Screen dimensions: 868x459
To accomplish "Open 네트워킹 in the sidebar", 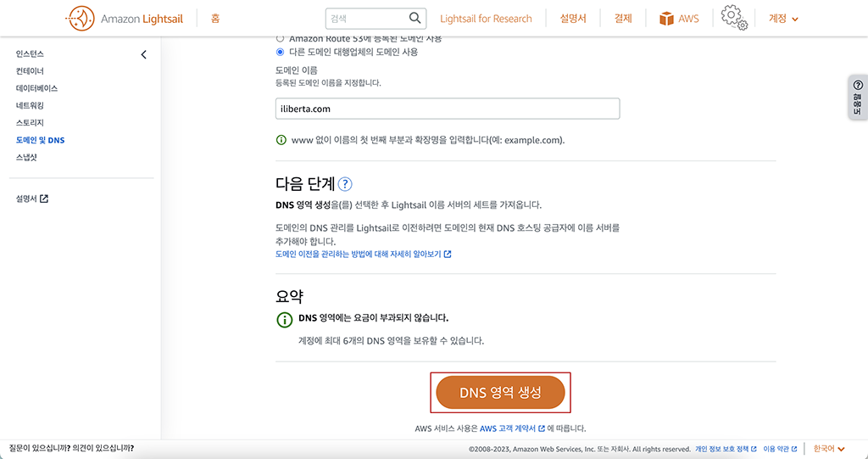I will [x=30, y=105].
